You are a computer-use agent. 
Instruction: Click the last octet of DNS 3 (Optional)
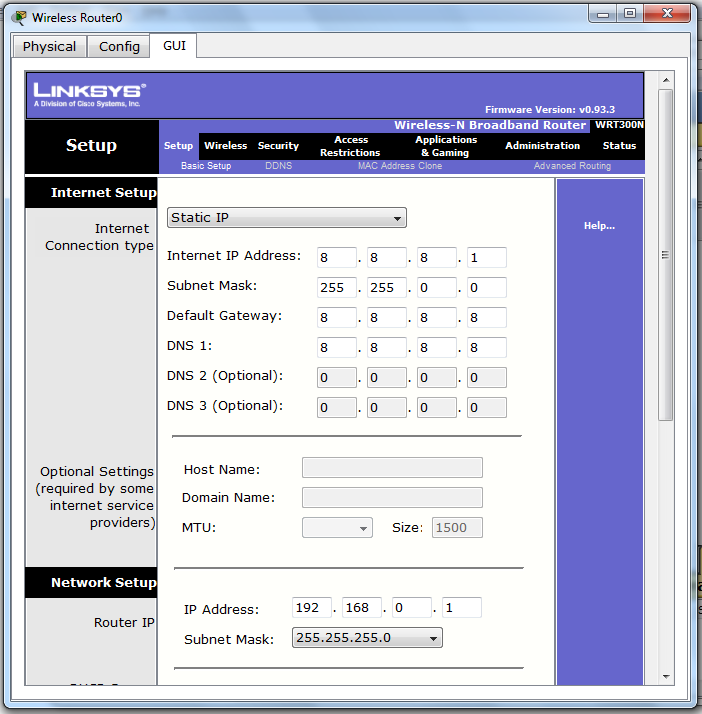point(487,408)
